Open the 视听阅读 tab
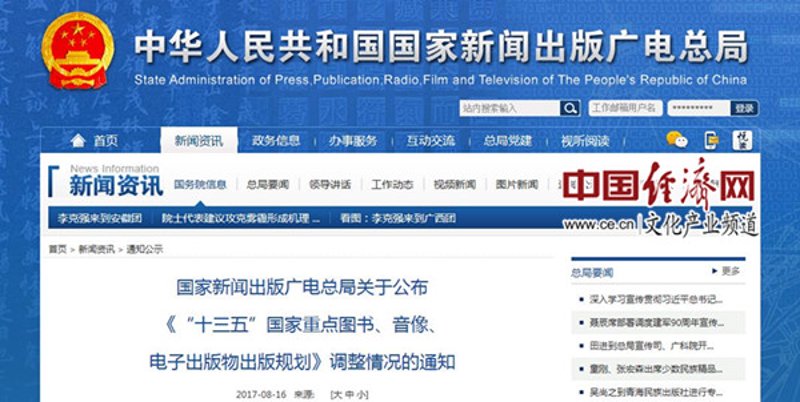This screenshot has height=402, width=800. coord(585,141)
